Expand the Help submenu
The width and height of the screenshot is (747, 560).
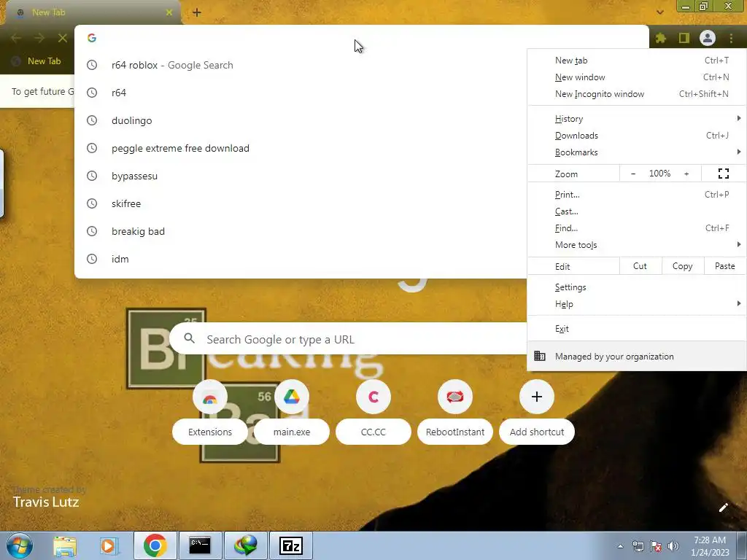click(x=636, y=304)
